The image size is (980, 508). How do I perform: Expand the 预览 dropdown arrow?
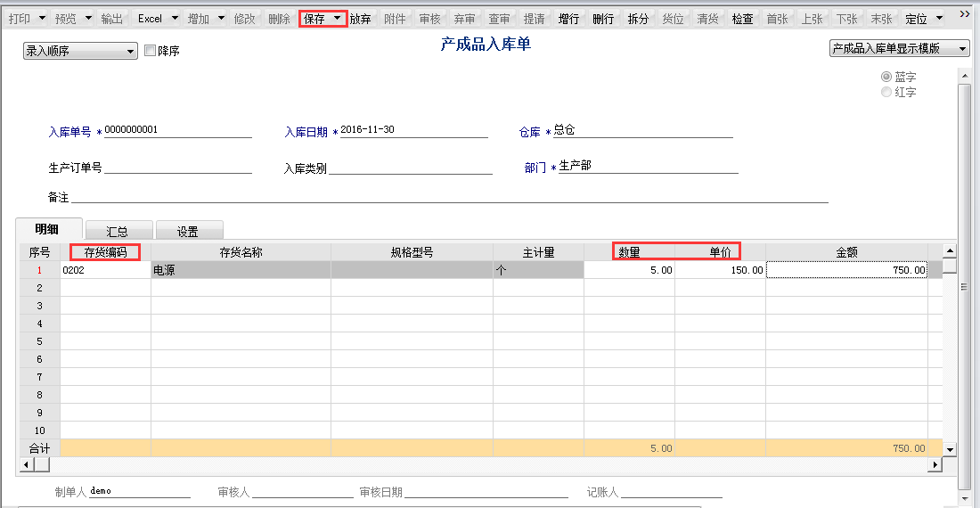point(88,18)
